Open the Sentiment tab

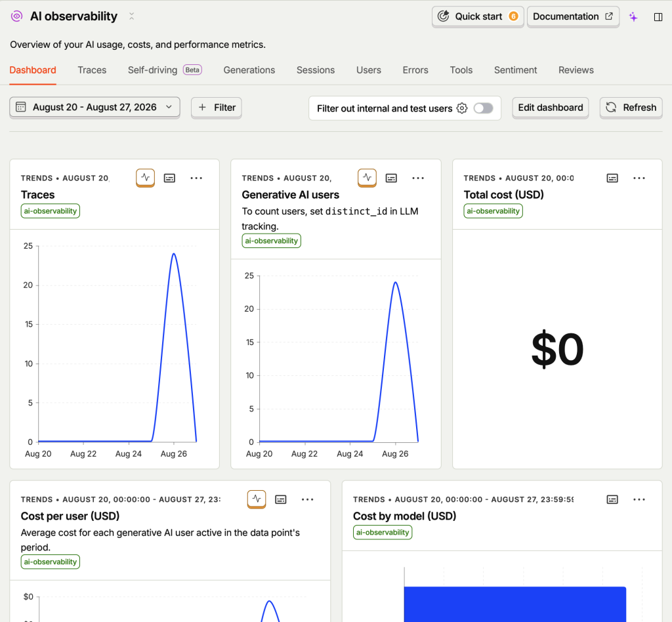pyautogui.click(x=516, y=70)
